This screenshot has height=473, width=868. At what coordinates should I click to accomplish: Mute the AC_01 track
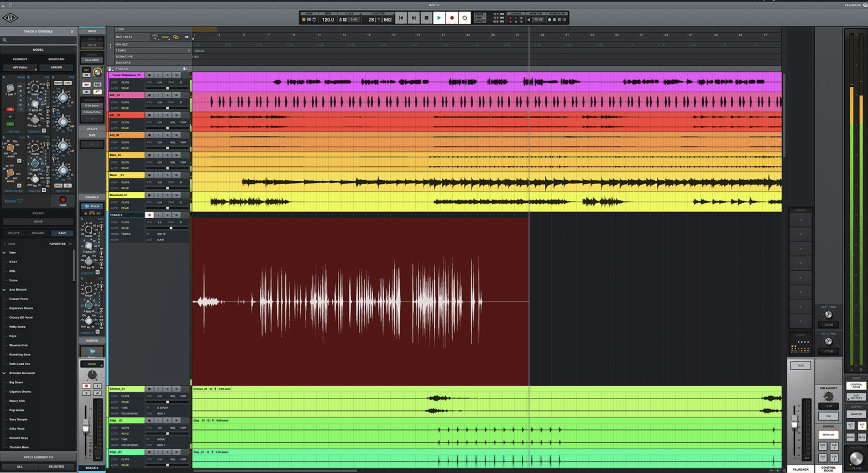pyautogui.click(x=176, y=115)
